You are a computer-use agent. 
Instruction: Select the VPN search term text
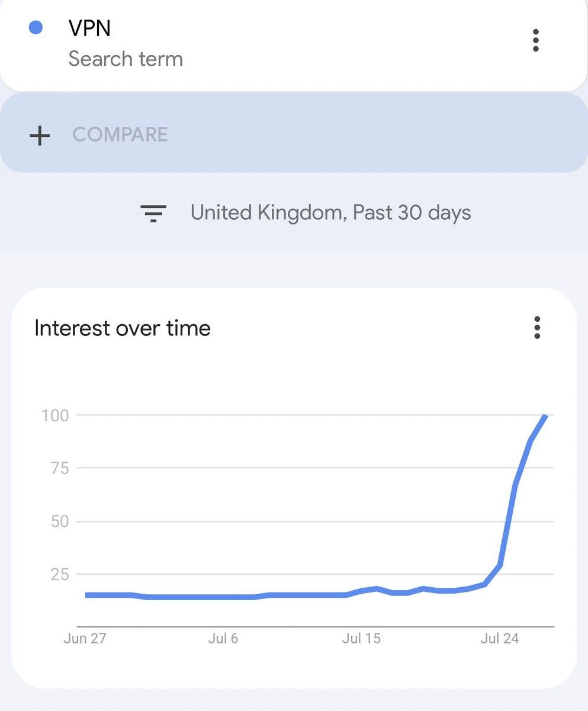(x=89, y=28)
